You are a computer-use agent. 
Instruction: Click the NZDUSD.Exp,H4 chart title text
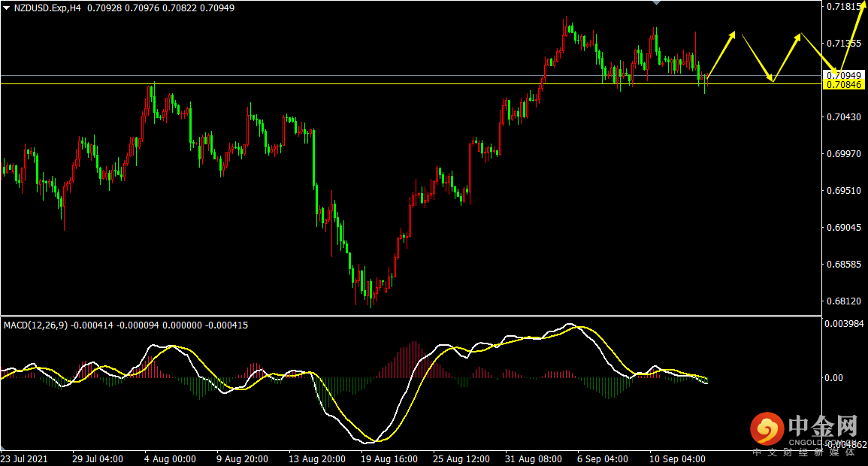pos(47,8)
